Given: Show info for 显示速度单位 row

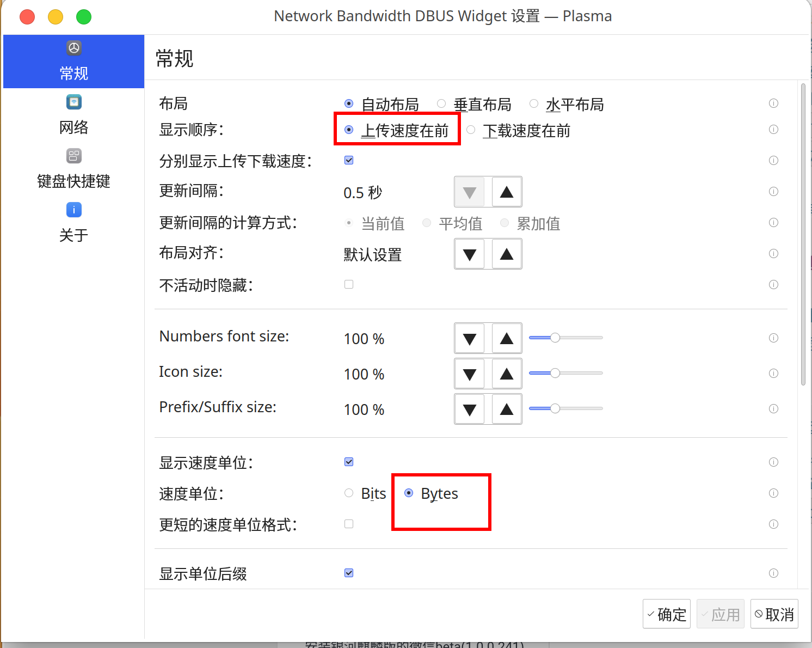Looking at the screenshot, I should [773, 462].
